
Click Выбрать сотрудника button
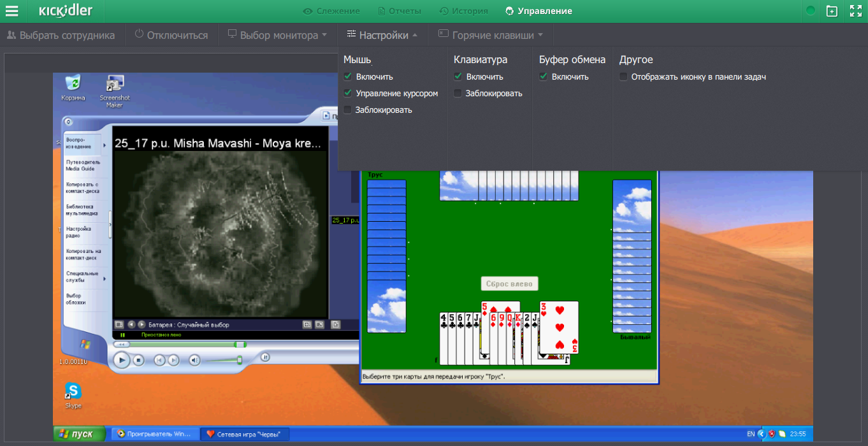pos(61,35)
